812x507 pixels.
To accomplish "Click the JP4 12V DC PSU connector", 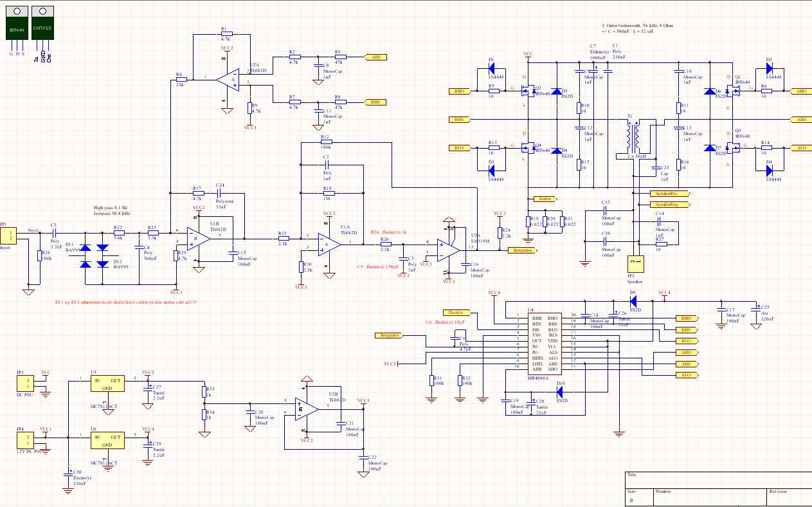I will (27, 441).
